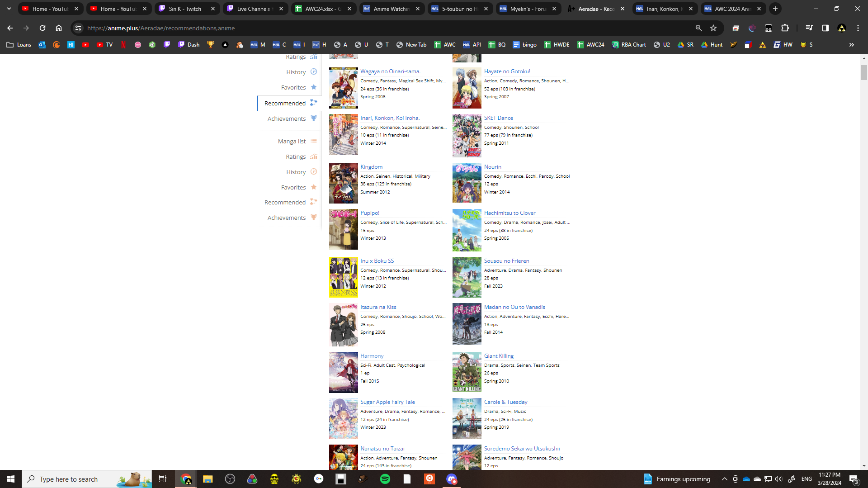The image size is (868, 488).
Task: Open Task View on the taskbar
Action: point(163,479)
